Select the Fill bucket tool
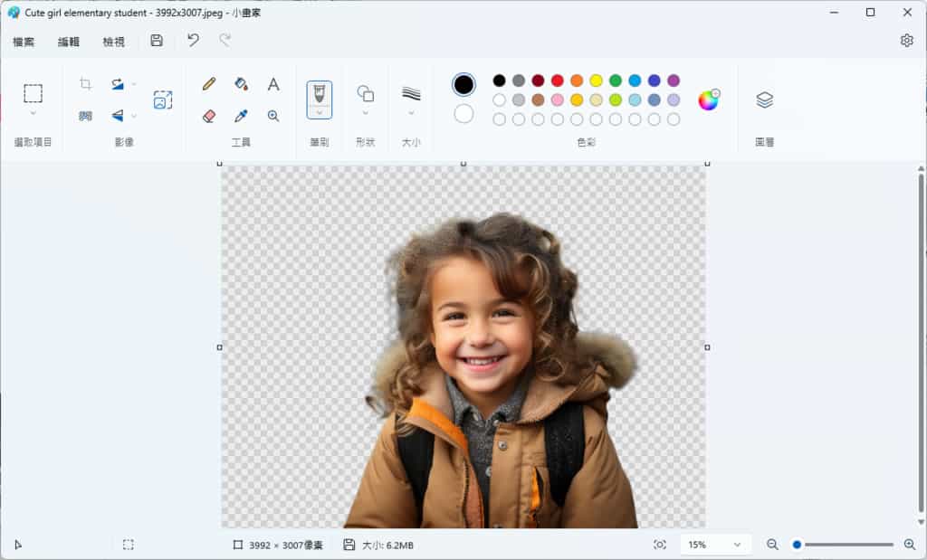927x560 pixels. [241, 84]
